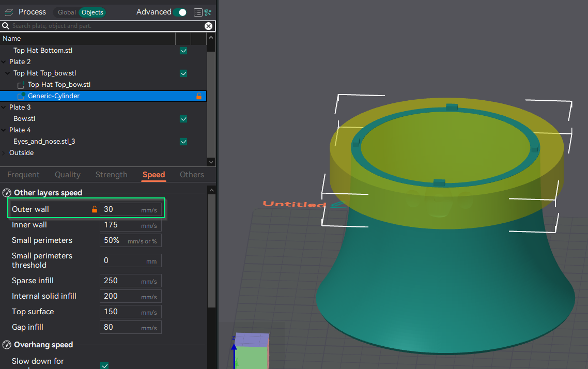The height and width of the screenshot is (369, 588).
Task: Click the Generic-Cylinder modifier part icon
Action: tap(21, 96)
